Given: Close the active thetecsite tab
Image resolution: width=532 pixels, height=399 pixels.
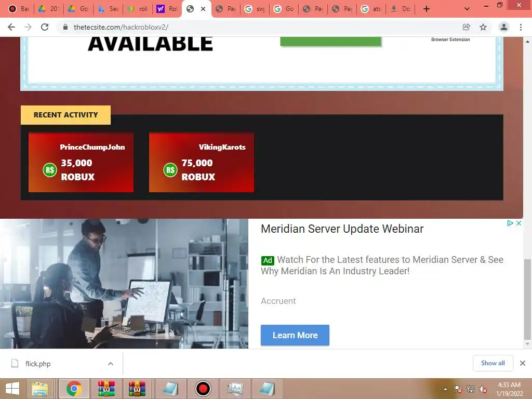Looking at the screenshot, I should pos(203,9).
